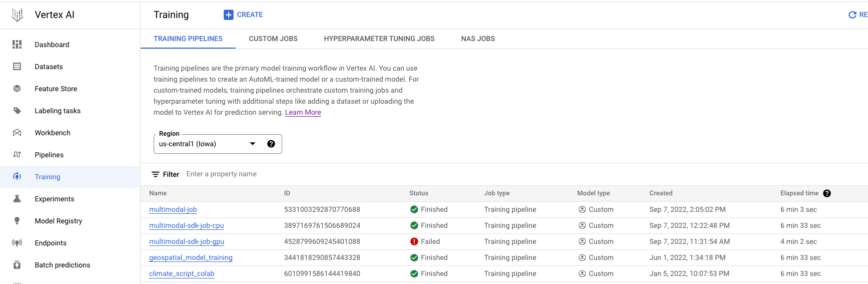Open Model Registry in sidebar
The image size is (868, 284).
pyautogui.click(x=58, y=221)
